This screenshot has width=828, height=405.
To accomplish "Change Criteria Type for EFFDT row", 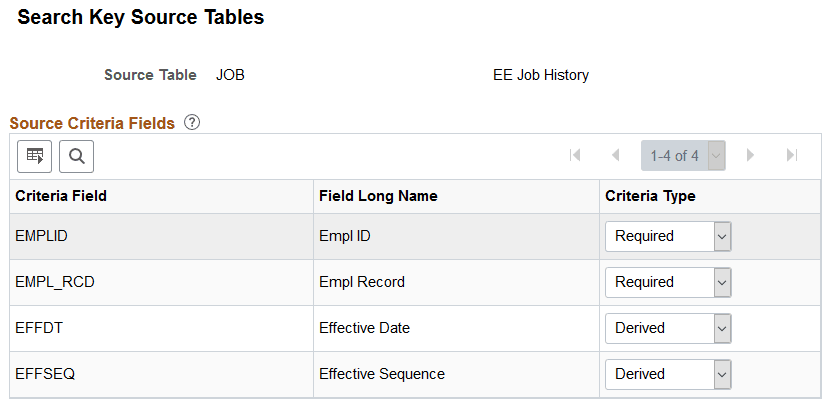I will [x=668, y=328].
